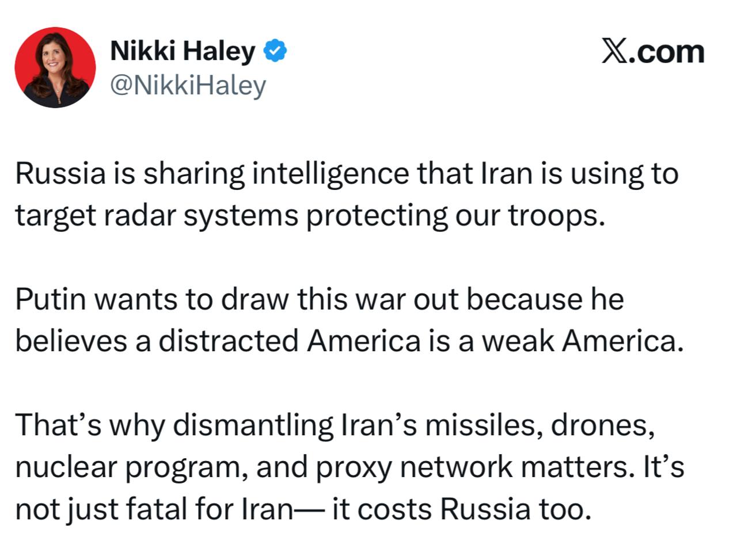
Task: Click the word "drones" in the post
Action: tap(602, 425)
